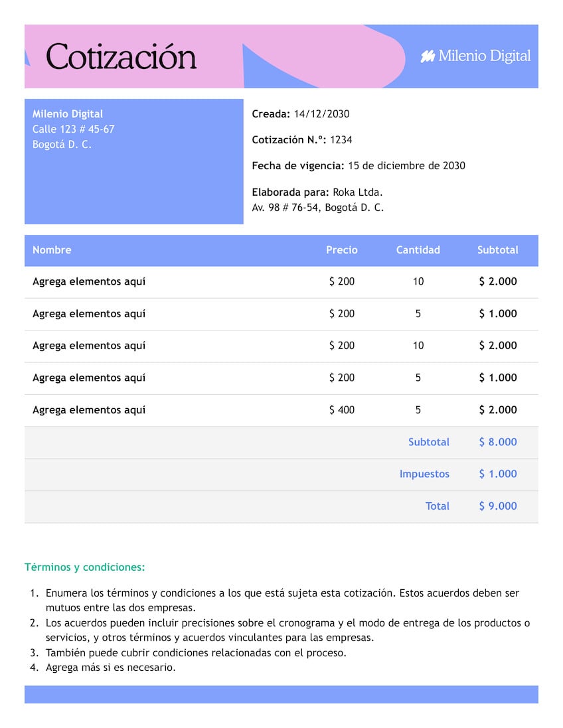Click the Cantidad column header
Image resolution: width=563 pixels, height=728 pixels.
click(418, 250)
